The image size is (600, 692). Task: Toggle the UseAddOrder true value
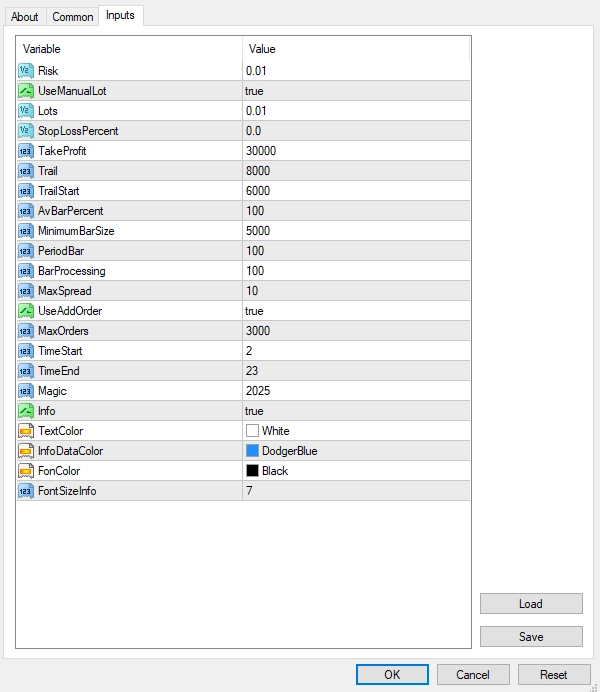(x=355, y=311)
